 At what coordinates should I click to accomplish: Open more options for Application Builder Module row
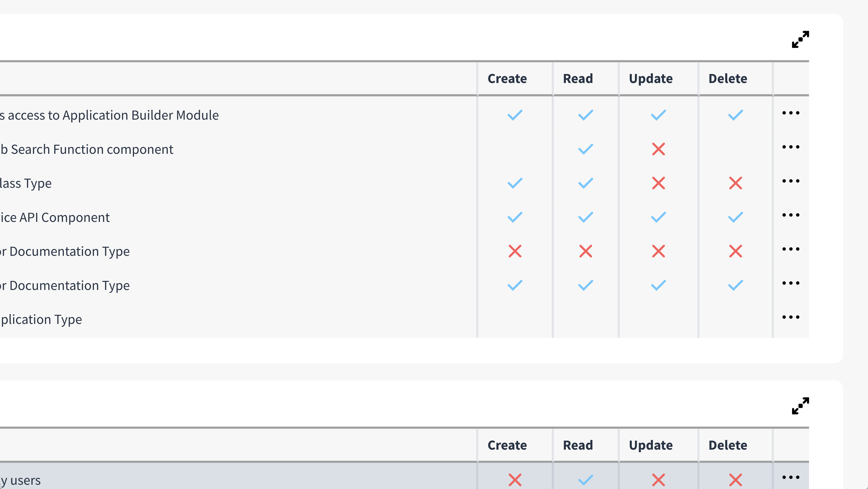[x=790, y=113]
